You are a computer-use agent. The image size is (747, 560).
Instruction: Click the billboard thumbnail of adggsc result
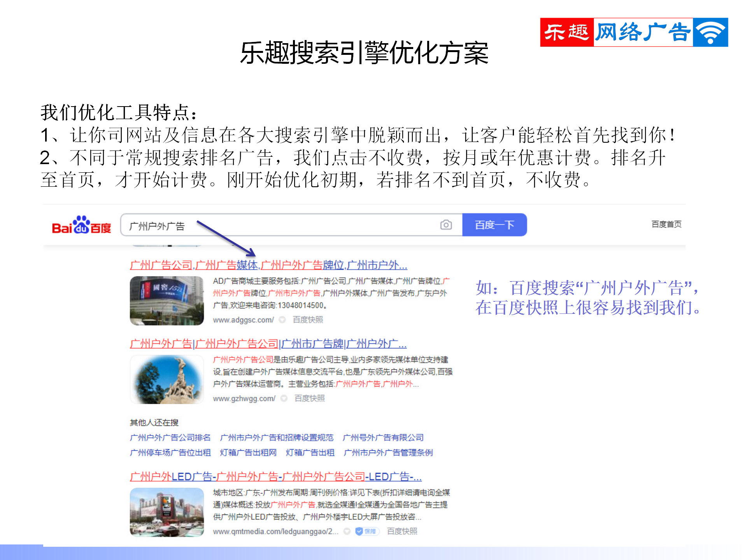[167, 301]
